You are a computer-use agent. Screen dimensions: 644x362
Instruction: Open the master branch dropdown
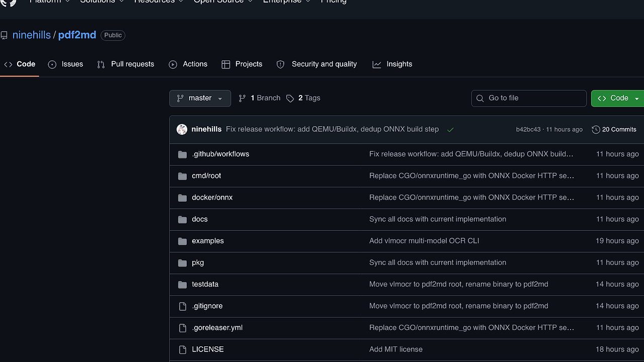point(200,98)
